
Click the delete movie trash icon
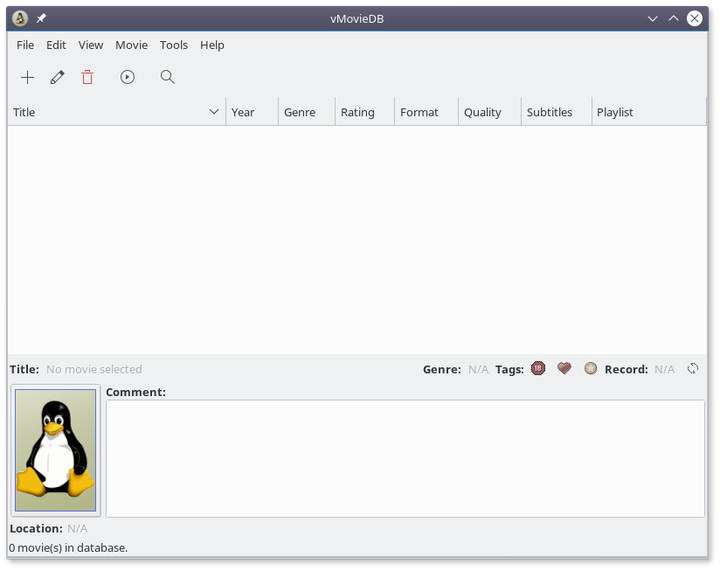pos(87,77)
